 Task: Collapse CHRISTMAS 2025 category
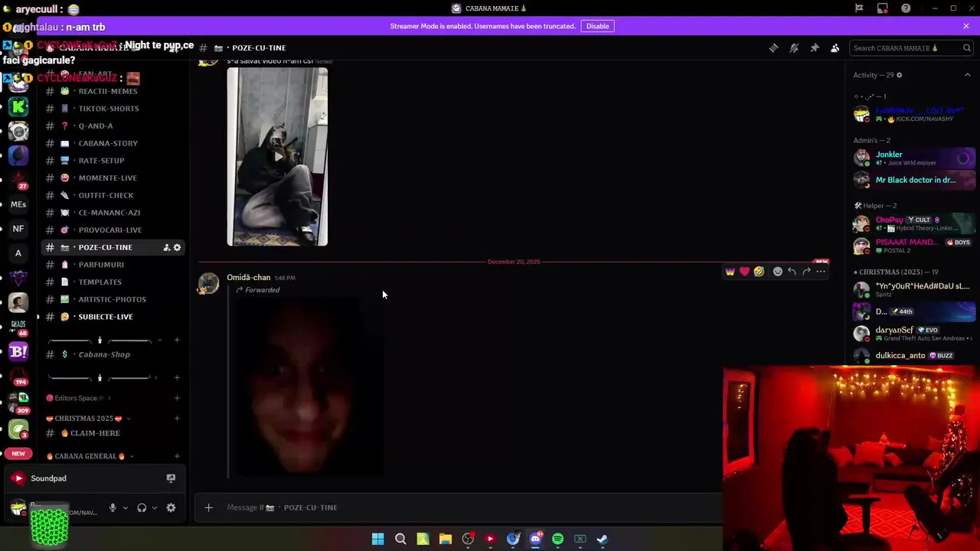pos(87,419)
